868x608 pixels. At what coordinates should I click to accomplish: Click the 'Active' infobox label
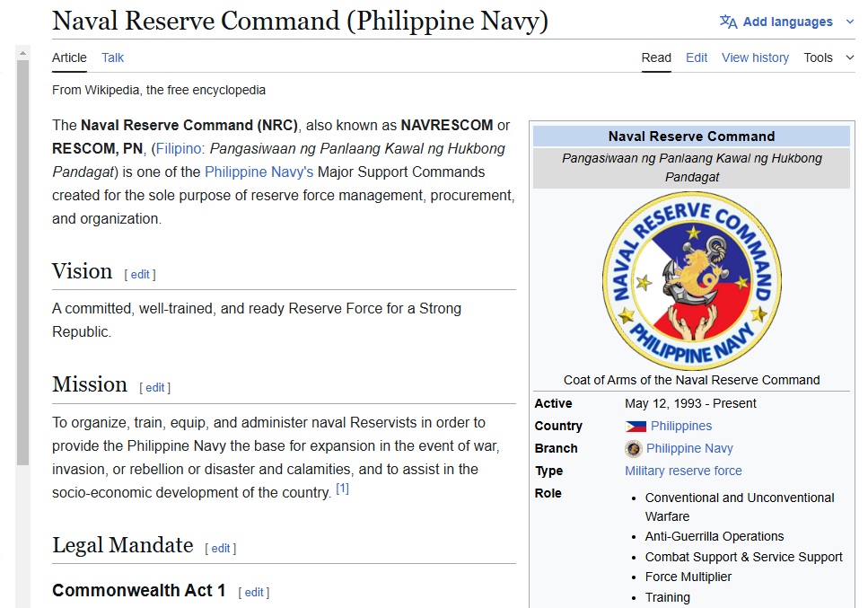click(x=553, y=403)
